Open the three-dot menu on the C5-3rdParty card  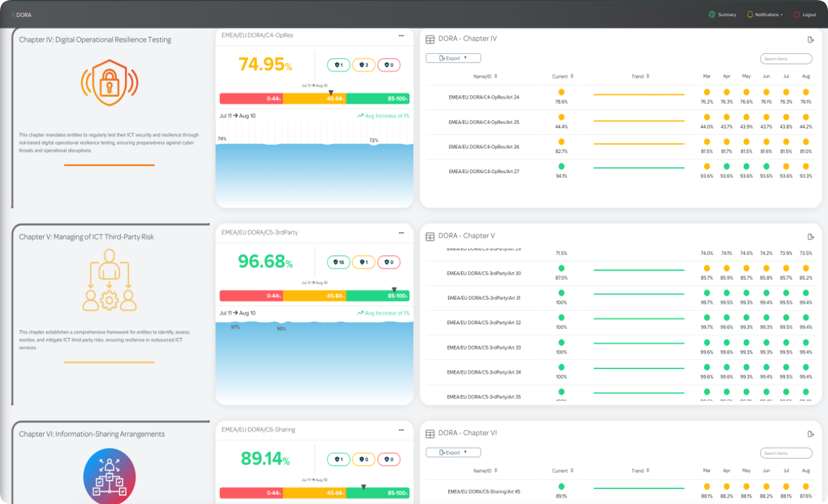coord(401,233)
